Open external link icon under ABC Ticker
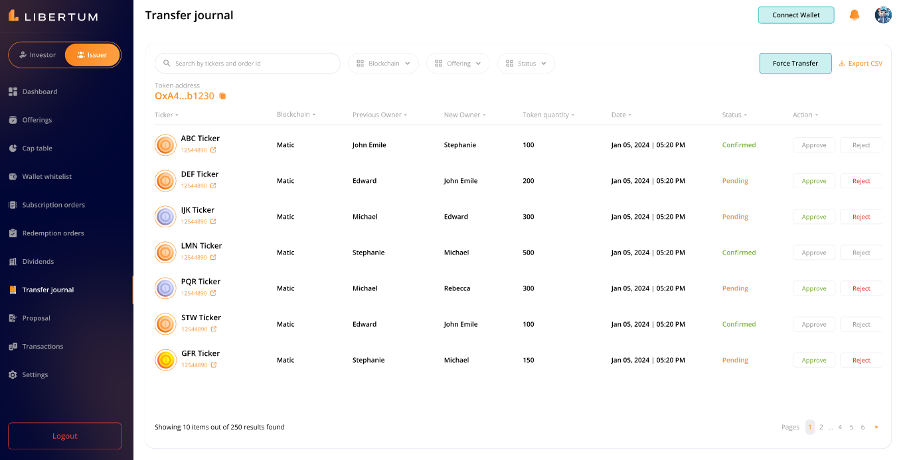The height and width of the screenshot is (460, 904). pos(213,150)
